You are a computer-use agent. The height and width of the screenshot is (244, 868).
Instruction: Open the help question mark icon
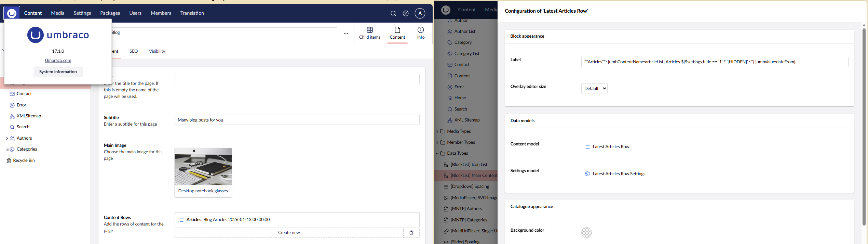406,13
